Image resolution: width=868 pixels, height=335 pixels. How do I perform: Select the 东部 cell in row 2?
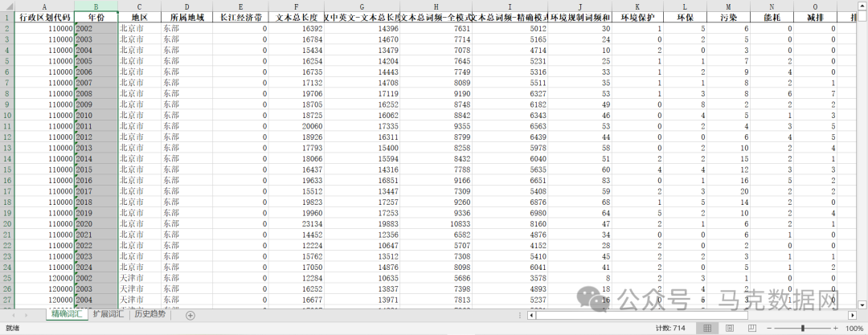point(186,28)
